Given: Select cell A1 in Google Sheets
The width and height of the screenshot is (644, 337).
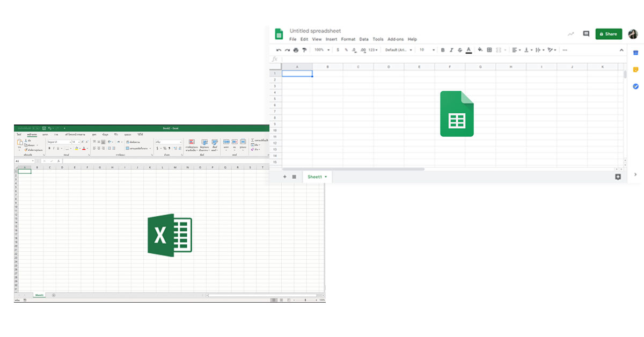Looking at the screenshot, I should (297, 74).
